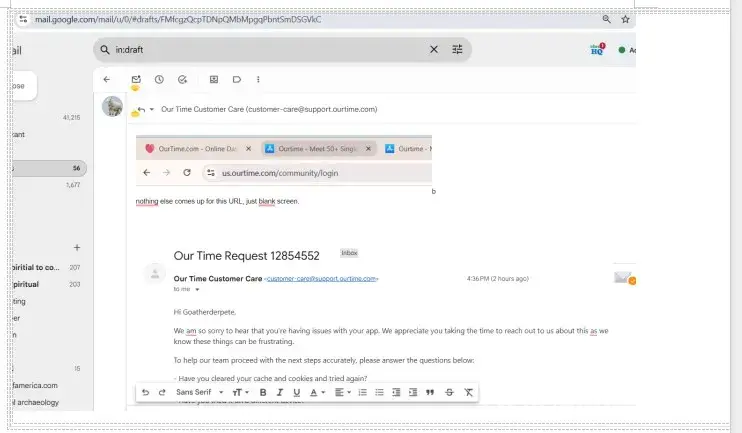Open the text alignment dropdown

[x=343, y=392]
